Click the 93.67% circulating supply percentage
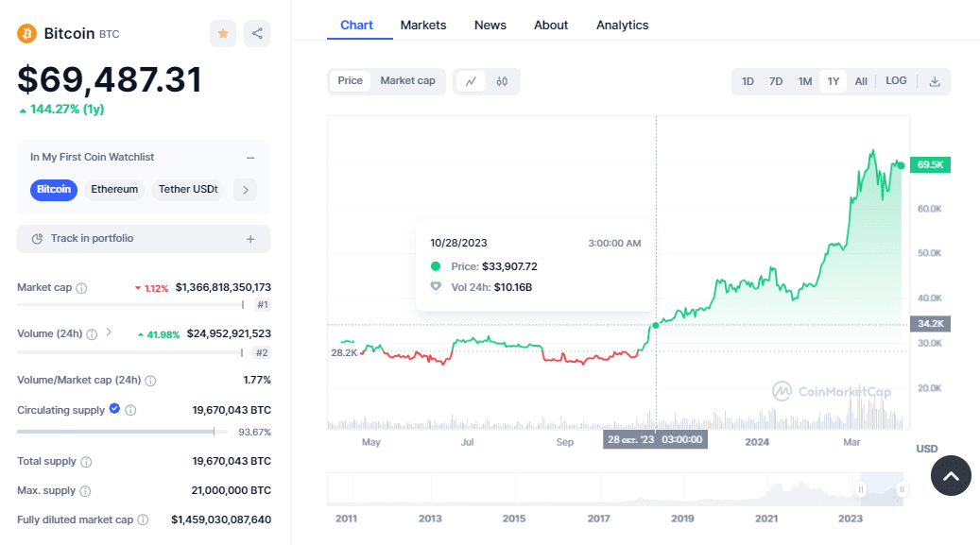The height and width of the screenshot is (545, 980). coord(254,432)
